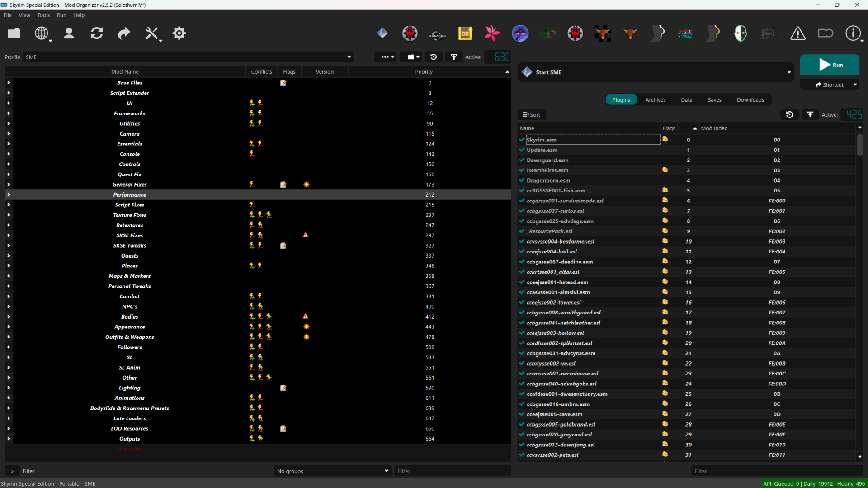Click the restore backup icon above mod list
The width and height of the screenshot is (868, 488).
tap(434, 57)
